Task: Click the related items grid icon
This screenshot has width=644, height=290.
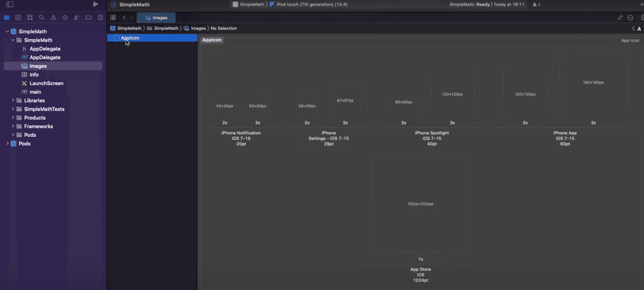Action: [113, 18]
